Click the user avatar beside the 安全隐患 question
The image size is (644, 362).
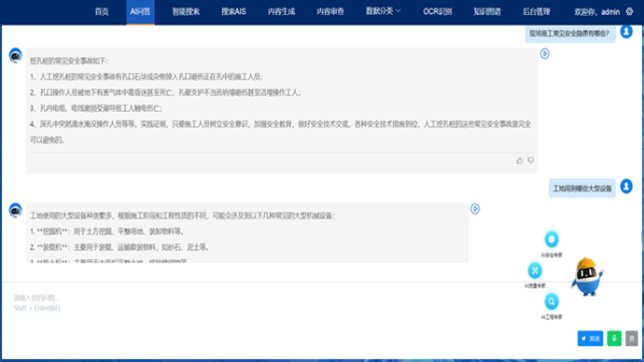tap(626, 32)
